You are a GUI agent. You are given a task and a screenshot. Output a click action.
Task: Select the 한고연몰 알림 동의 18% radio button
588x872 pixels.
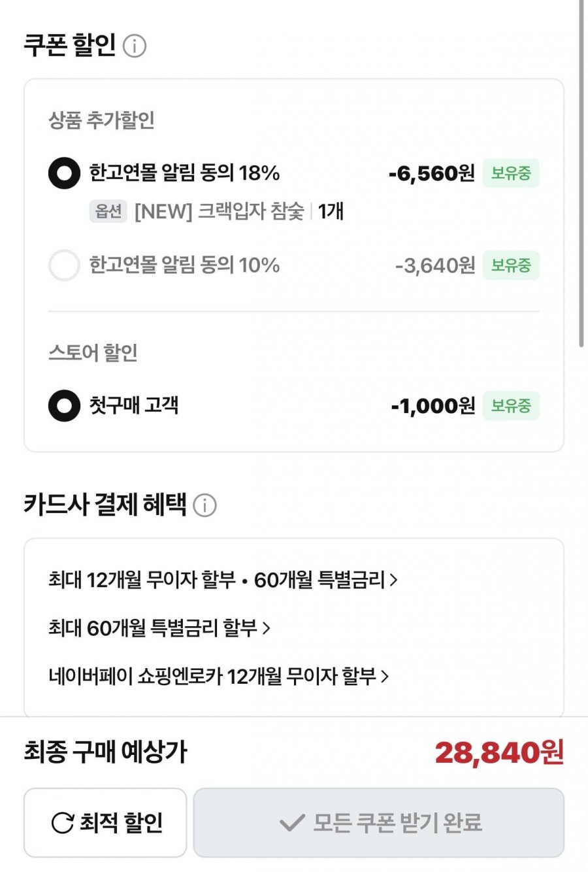(64, 173)
